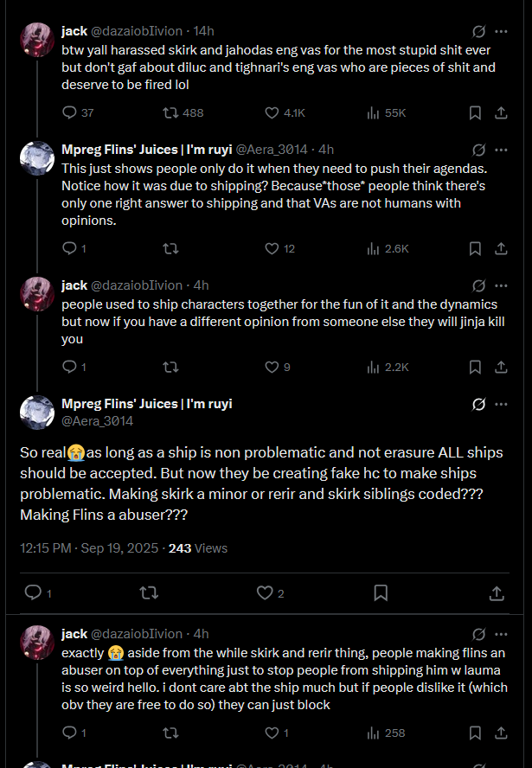Open more menu on ruyi's main tweet
Image resolution: width=532 pixels, height=768 pixels.
click(x=501, y=404)
